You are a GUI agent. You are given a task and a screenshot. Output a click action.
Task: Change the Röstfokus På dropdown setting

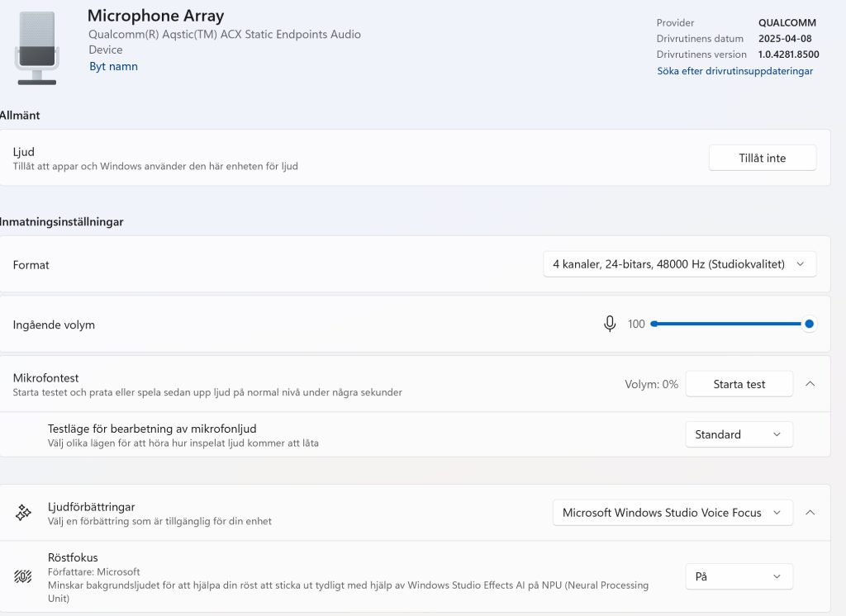pyautogui.click(x=739, y=576)
